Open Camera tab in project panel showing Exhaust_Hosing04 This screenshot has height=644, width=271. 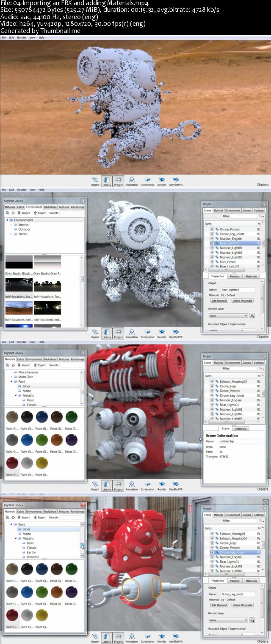pyautogui.click(x=247, y=515)
